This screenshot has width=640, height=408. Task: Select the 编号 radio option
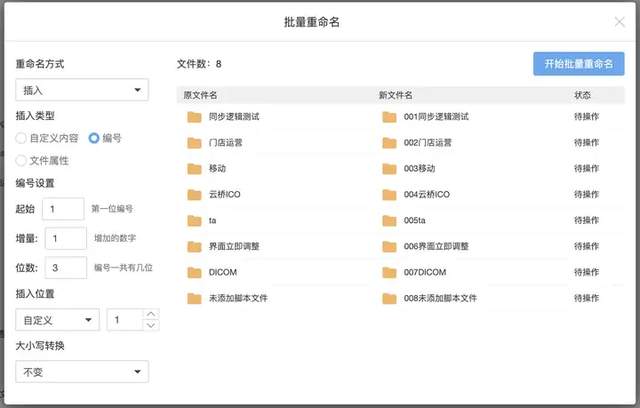(x=94, y=138)
